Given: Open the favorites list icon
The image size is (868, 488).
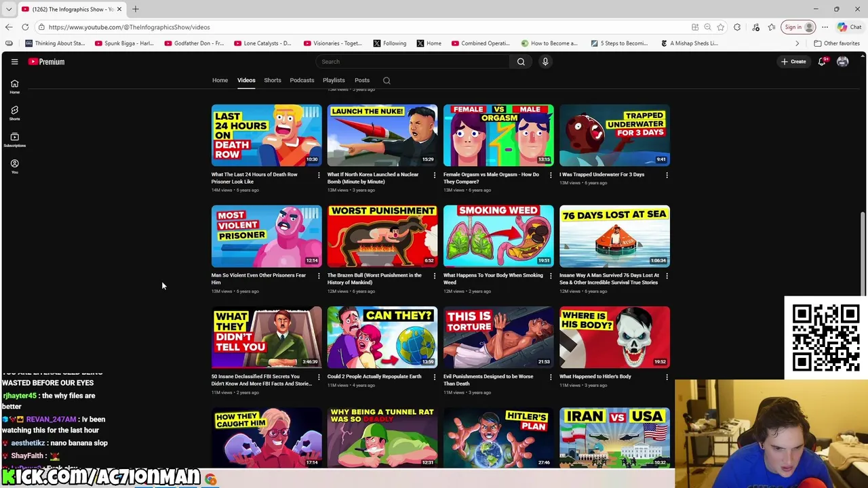Looking at the screenshot, I should pos(772,27).
